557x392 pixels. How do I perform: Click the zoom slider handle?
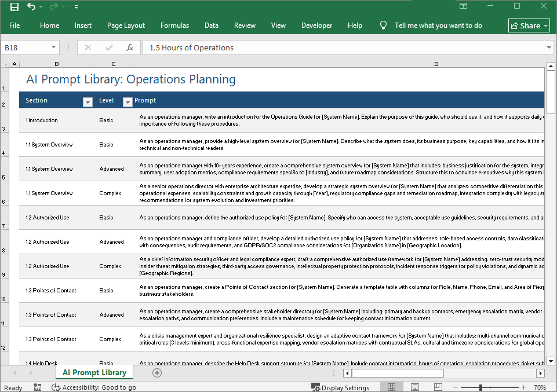coord(480,387)
